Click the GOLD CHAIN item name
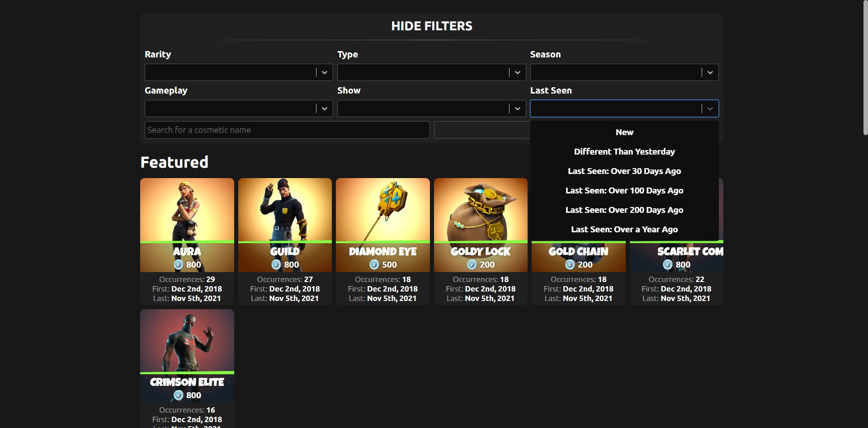The width and height of the screenshot is (868, 428). coord(579,251)
